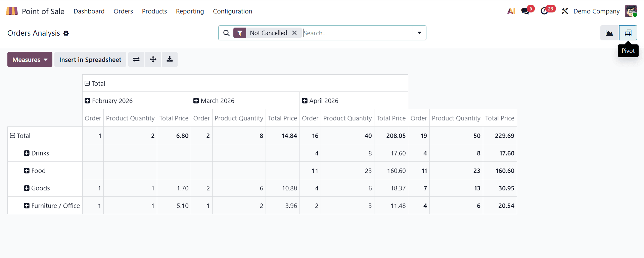This screenshot has width=644, height=258.
Task: Click the Furniture 11.48 cell
Action: tap(391, 206)
